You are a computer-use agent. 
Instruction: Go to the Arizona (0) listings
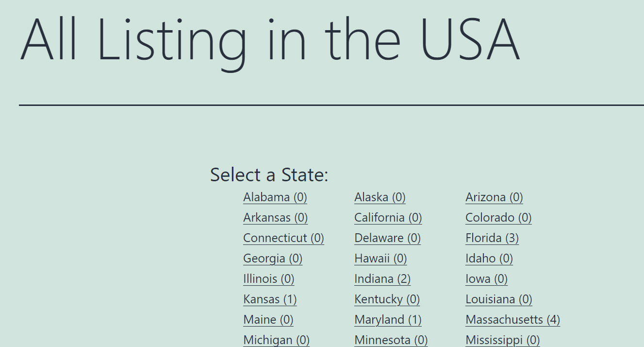(494, 197)
